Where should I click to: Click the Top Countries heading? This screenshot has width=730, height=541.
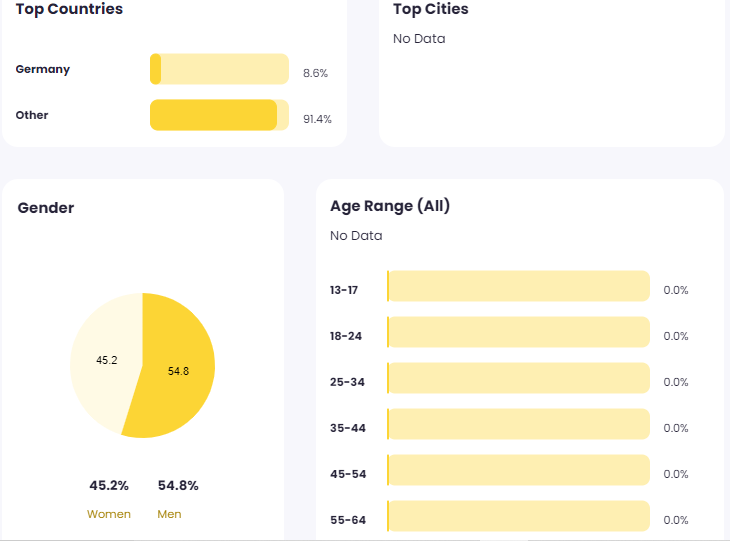click(69, 9)
